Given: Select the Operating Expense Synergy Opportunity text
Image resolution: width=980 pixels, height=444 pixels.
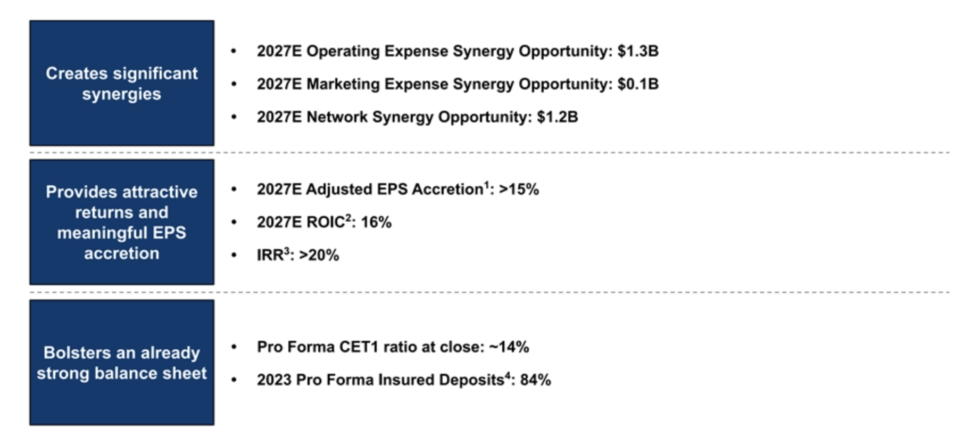Looking at the screenshot, I should [x=458, y=51].
